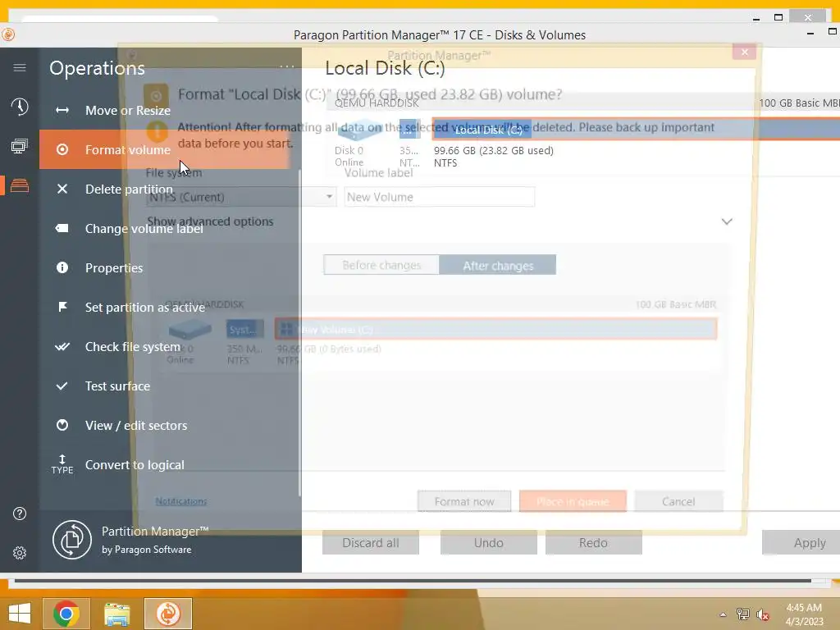
Task: Select Convert to logical operation
Action: click(164, 464)
